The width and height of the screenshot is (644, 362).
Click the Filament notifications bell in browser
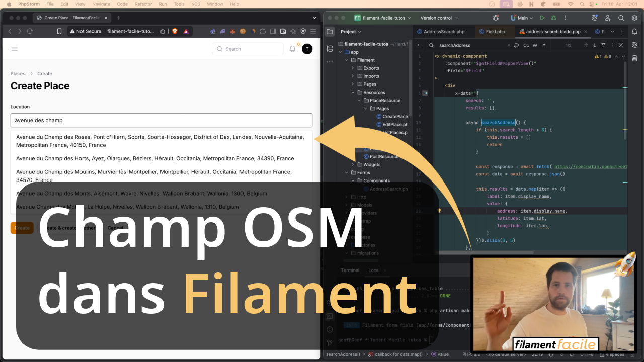(x=292, y=49)
